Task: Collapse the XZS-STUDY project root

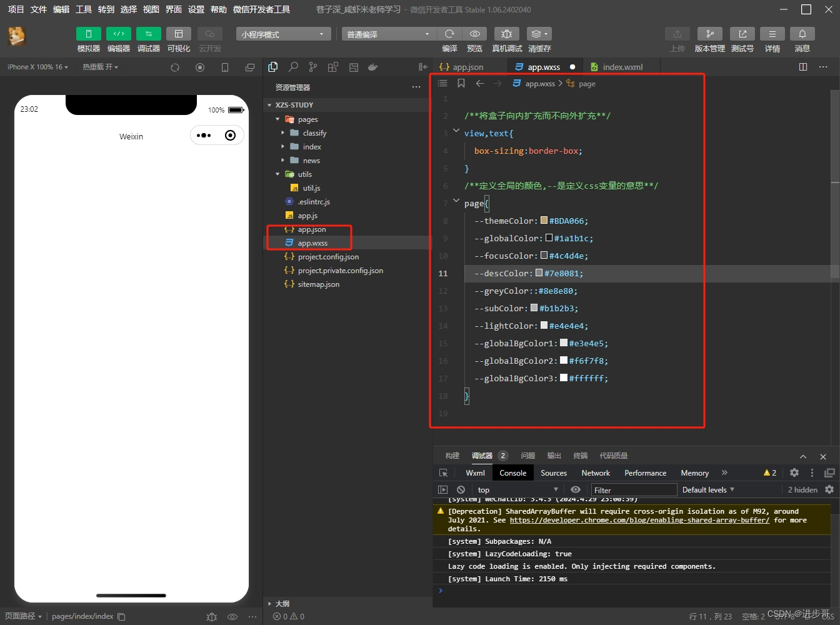Action: tap(269, 105)
